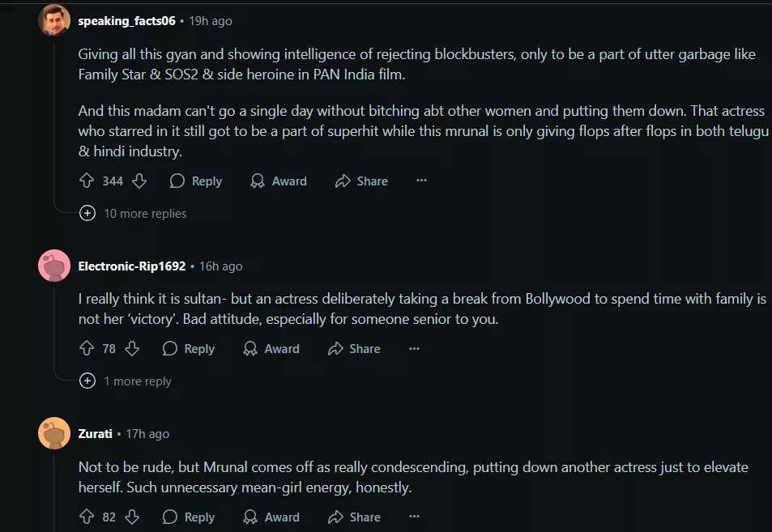Image resolution: width=772 pixels, height=532 pixels.
Task: Open more options on speaking_facts06's comment
Action: (x=421, y=181)
